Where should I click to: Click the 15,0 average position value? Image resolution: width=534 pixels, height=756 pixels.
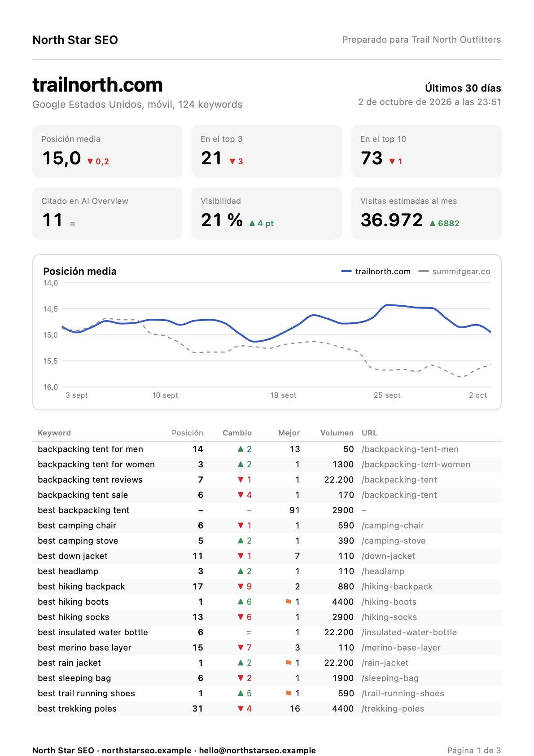coord(61,158)
